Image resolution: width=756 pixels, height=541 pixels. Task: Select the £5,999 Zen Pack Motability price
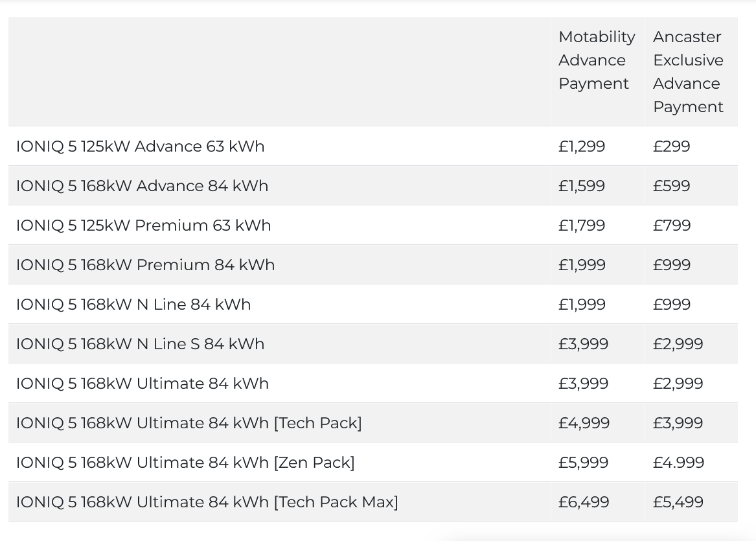point(584,463)
